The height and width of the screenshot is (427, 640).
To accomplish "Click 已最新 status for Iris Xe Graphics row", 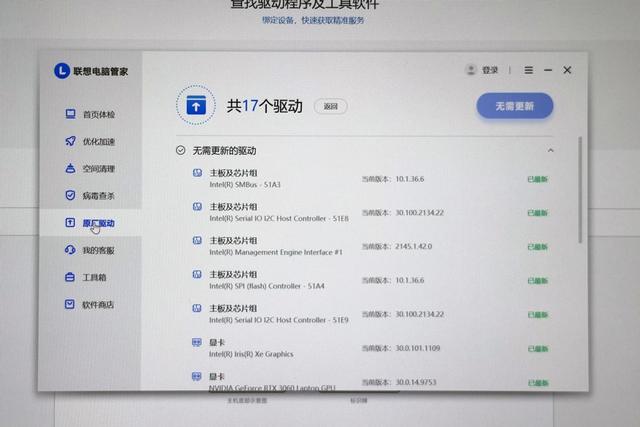I will [538, 349].
